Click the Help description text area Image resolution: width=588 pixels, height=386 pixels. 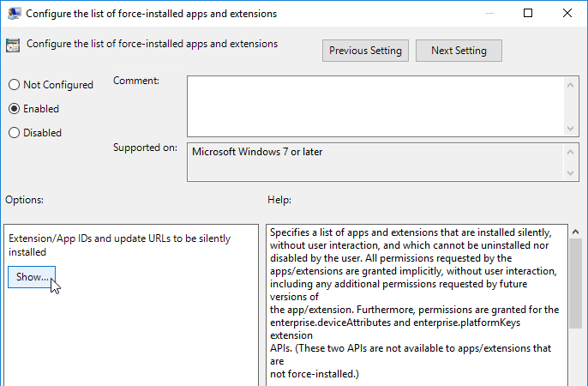(x=417, y=305)
